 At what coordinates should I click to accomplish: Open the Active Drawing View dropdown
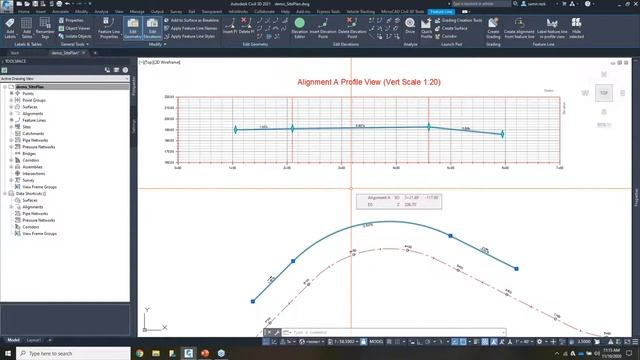pyautogui.click(x=65, y=78)
